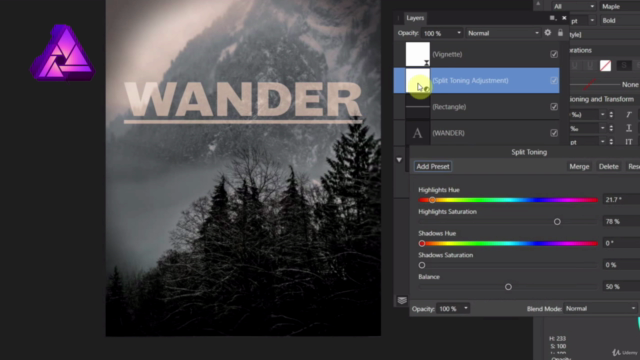Click the Highlights Hue 21.7 ° value field
The height and width of the screenshot is (360, 640).
point(621,200)
